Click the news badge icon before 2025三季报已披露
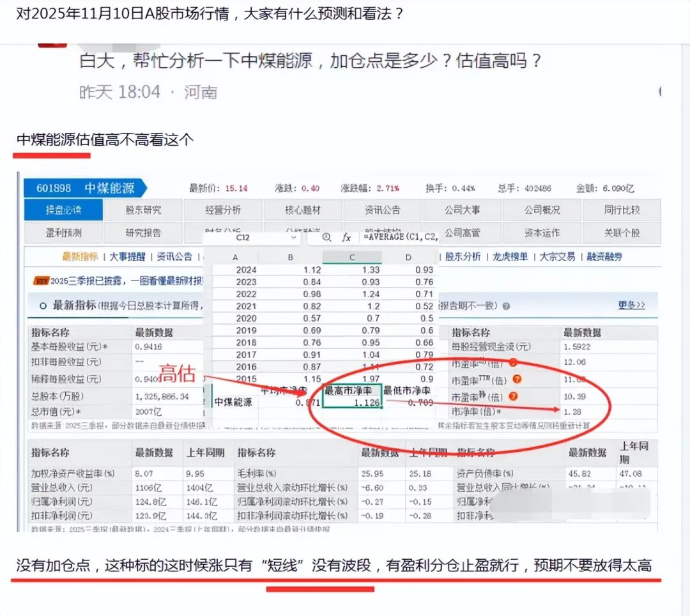The width and height of the screenshot is (690, 616). [41, 281]
